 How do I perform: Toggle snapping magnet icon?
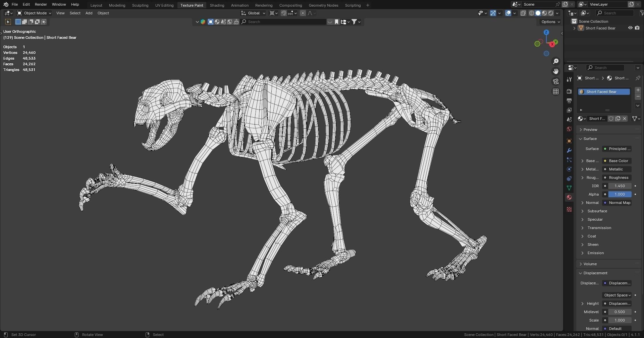point(283,13)
